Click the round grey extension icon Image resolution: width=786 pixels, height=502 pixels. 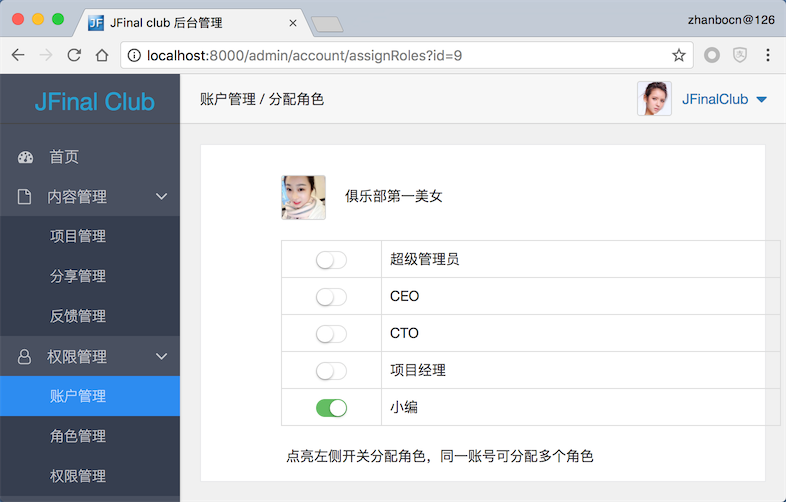pos(712,55)
